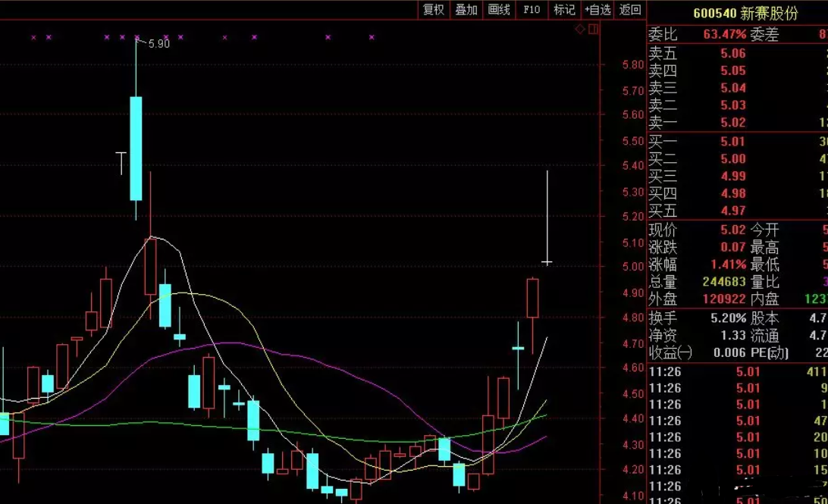The width and height of the screenshot is (828, 504).
Task: Select the 买五 row at 4.97
Action: [x=738, y=211]
